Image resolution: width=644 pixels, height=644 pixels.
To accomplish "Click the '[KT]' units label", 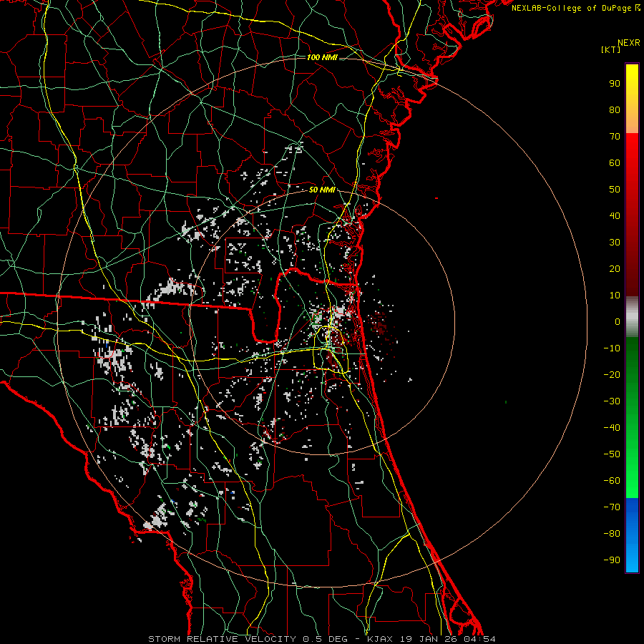I will pos(610,49).
